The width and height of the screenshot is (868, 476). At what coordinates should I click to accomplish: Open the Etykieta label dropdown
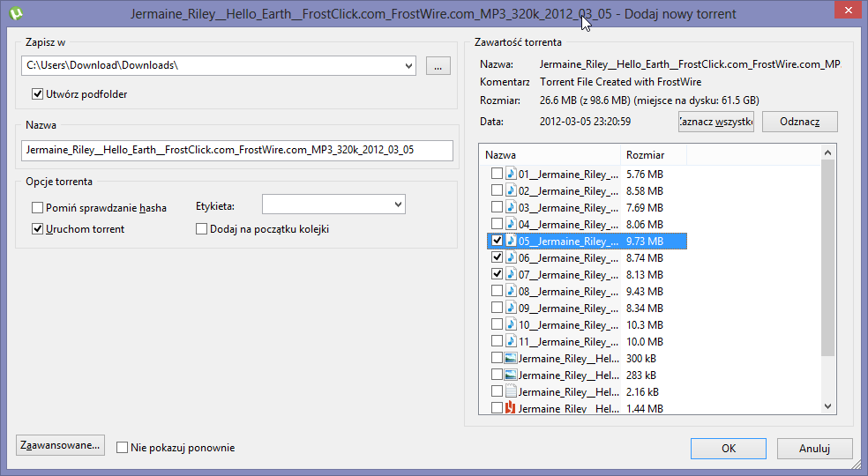pos(398,205)
